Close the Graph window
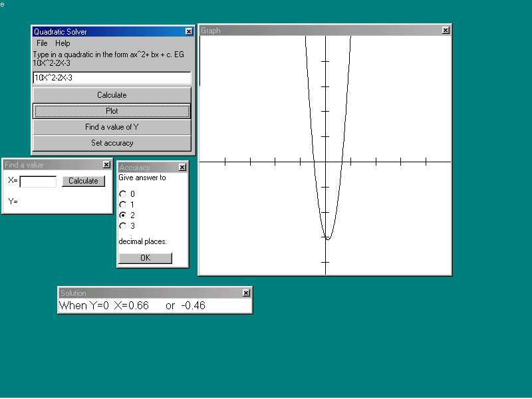The image size is (532, 399). (445, 31)
